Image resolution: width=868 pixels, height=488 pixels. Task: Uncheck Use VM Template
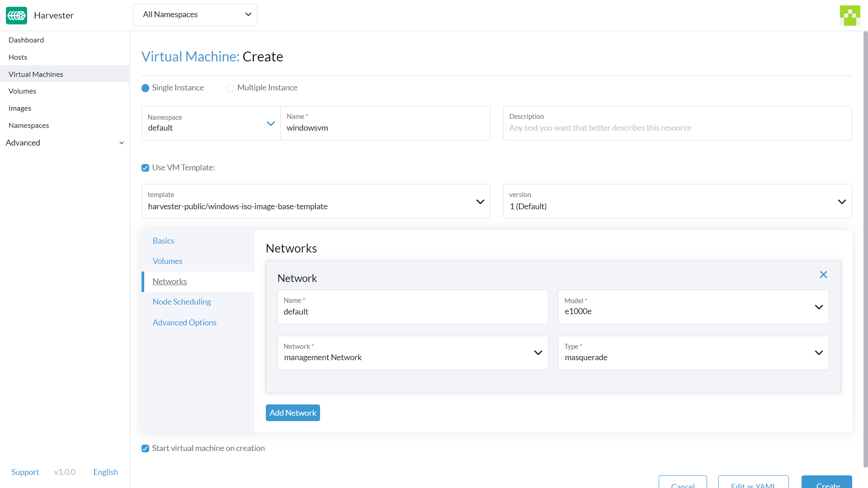[x=145, y=168]
